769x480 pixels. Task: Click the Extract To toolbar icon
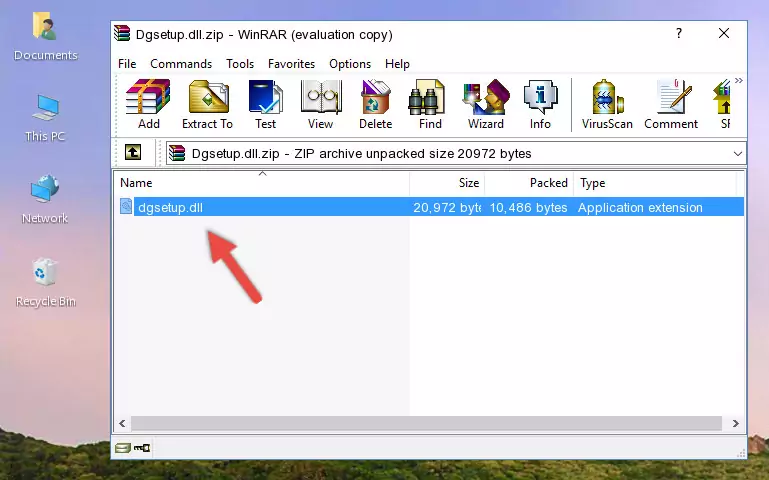click(x=207, y=104)
